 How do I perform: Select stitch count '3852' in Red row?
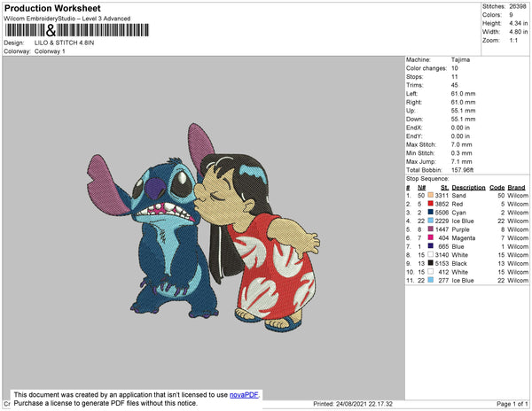pyautogui.click(x=442, y=204)
